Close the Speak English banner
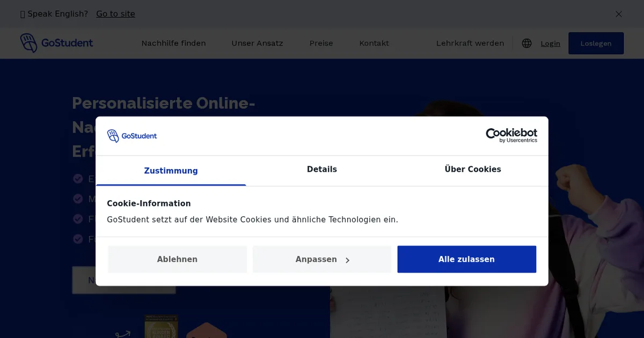The width and height of the screenshot is (644, 338). click(619, 14)
